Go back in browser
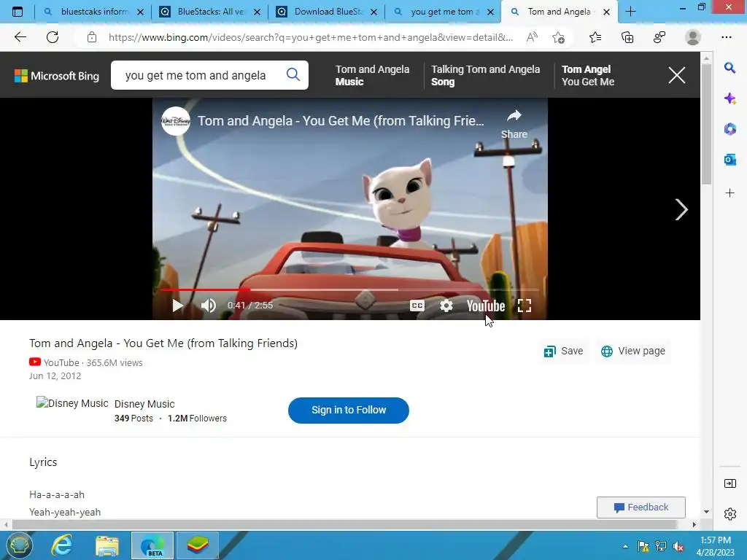This screenshot has width=747, height=560. coord(20,37)
